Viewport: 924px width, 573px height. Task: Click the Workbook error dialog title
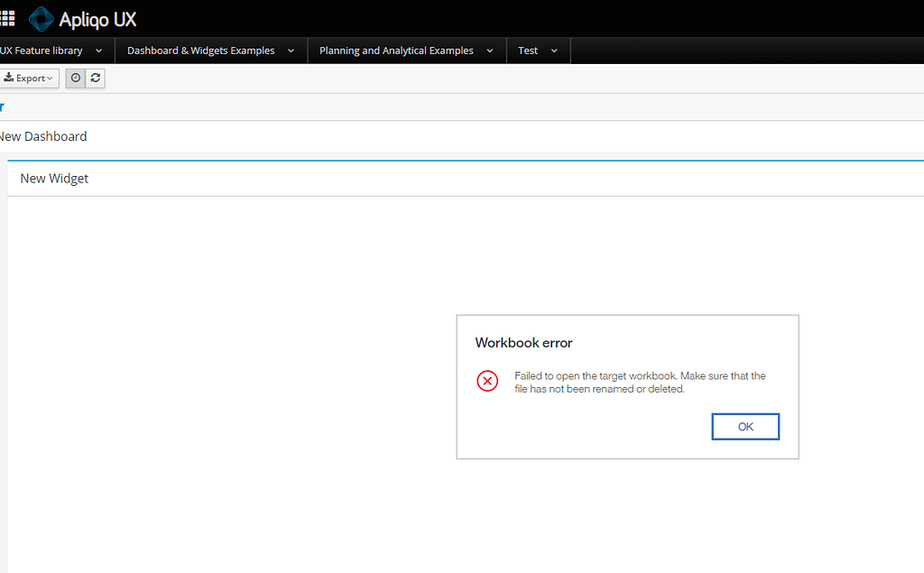[523, 343]
